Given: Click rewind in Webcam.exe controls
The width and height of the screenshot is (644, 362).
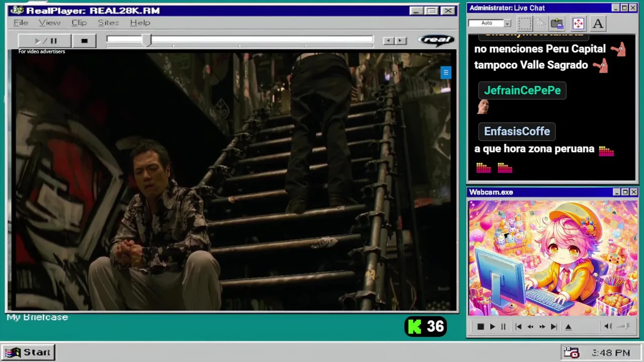Looking at the screenshot, I should coord(530,327).
